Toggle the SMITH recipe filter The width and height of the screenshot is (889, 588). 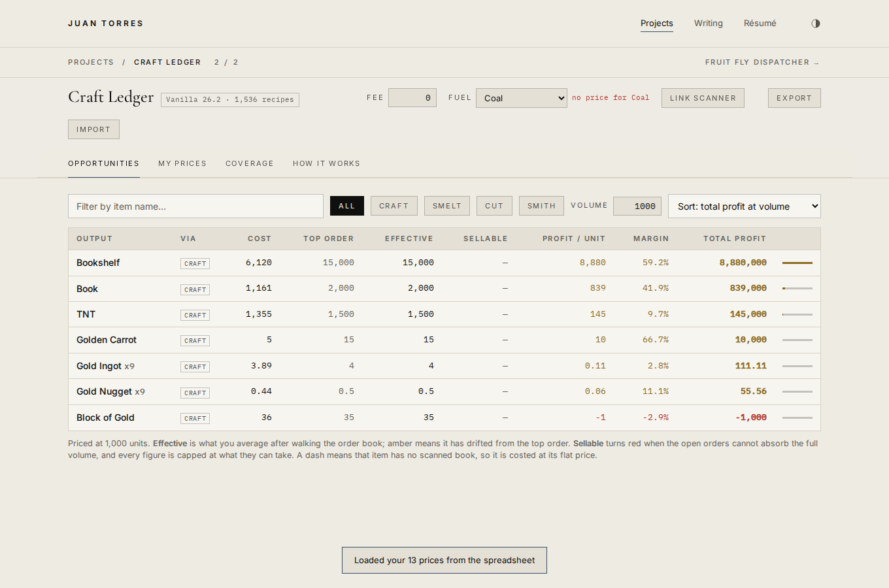coord(542,206)
